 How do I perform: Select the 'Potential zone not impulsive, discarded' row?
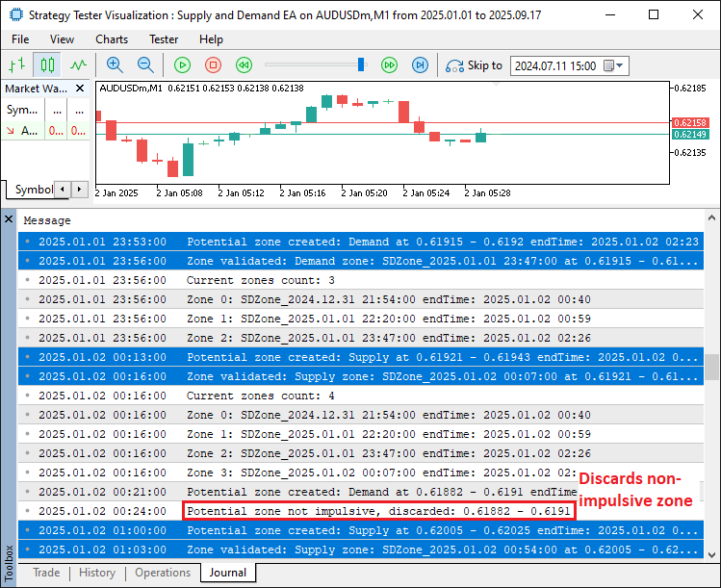[x=361, y=511]
